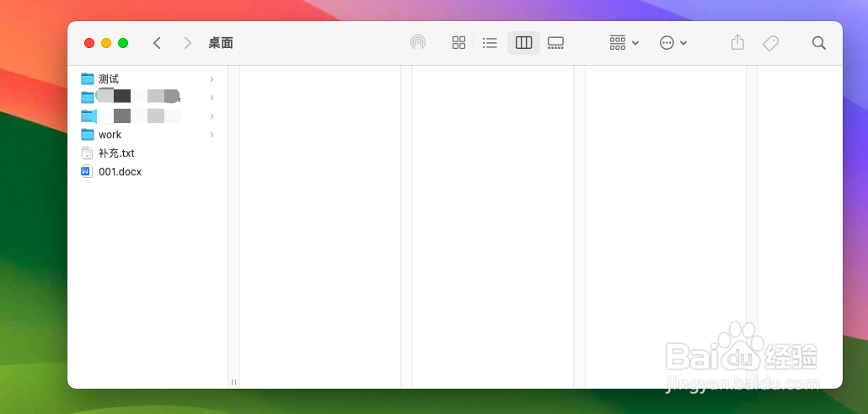Switch to gallery view
Image resolution: width=868 pixels, height=414 pixels.
555,43
